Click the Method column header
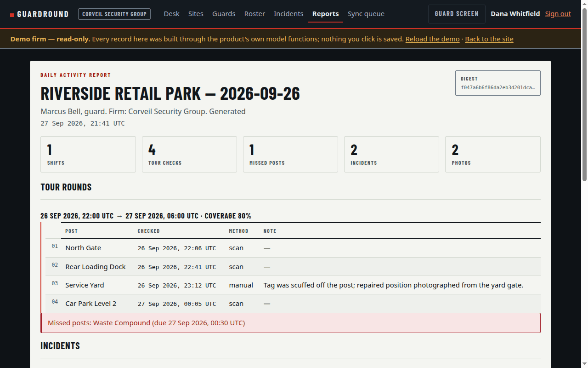 pos(239,231)
